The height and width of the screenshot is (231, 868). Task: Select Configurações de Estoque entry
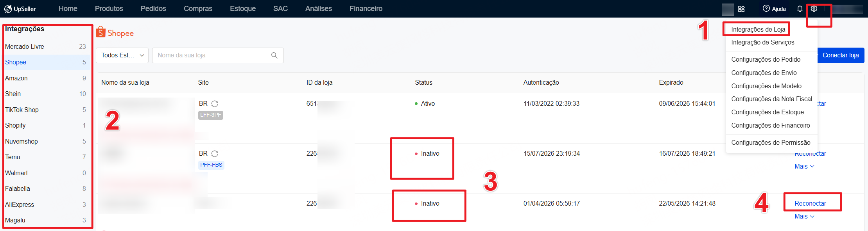(x=768, y=112)
